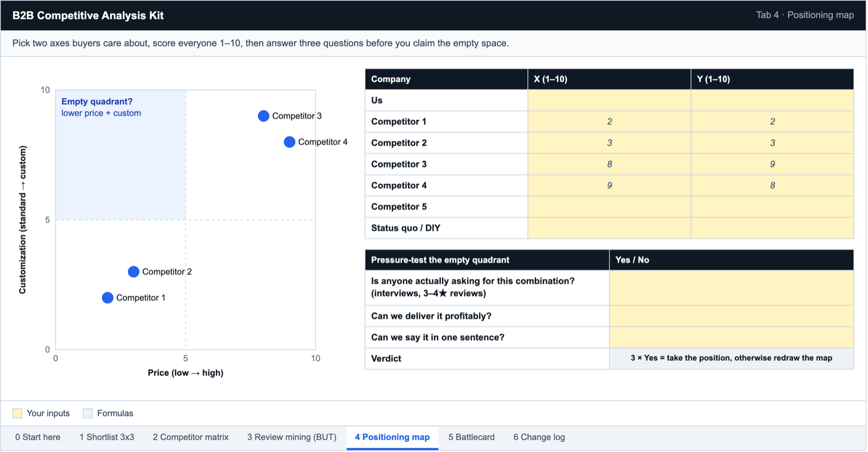Click the Yes/No cell for 'anyone actually asking'

pyautogui.click(x=732, y=288)
